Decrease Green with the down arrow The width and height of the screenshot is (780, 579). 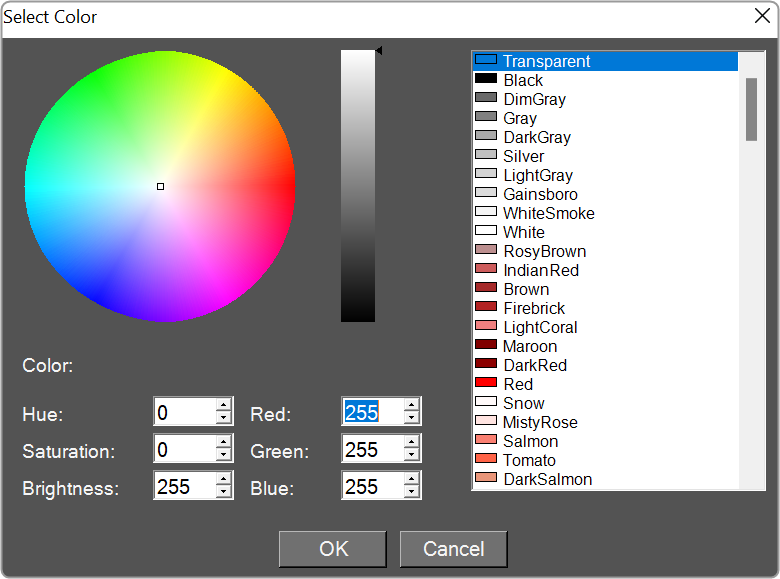coord(412,454)
